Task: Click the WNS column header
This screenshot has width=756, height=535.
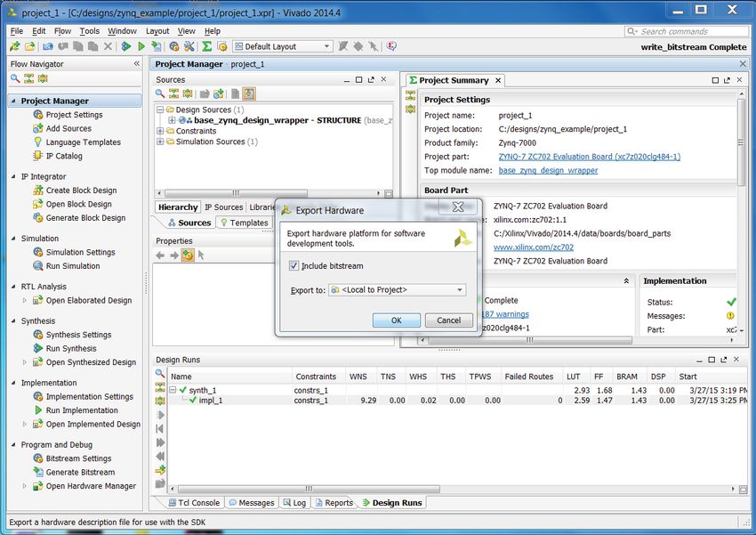Action: [x=358, y=377]
